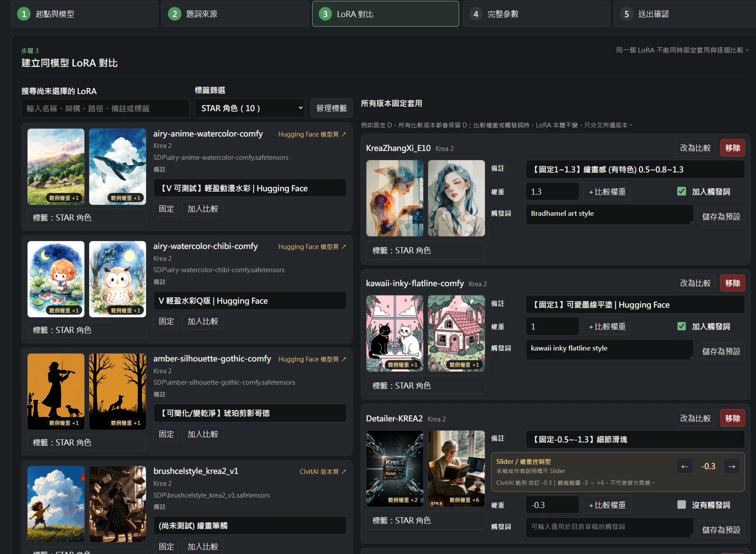The width and height of the screenshot is (756, 554).
Task: Click 加入比較 for amber-silhouette-gothic-comfy
Action: click(203, 434)
